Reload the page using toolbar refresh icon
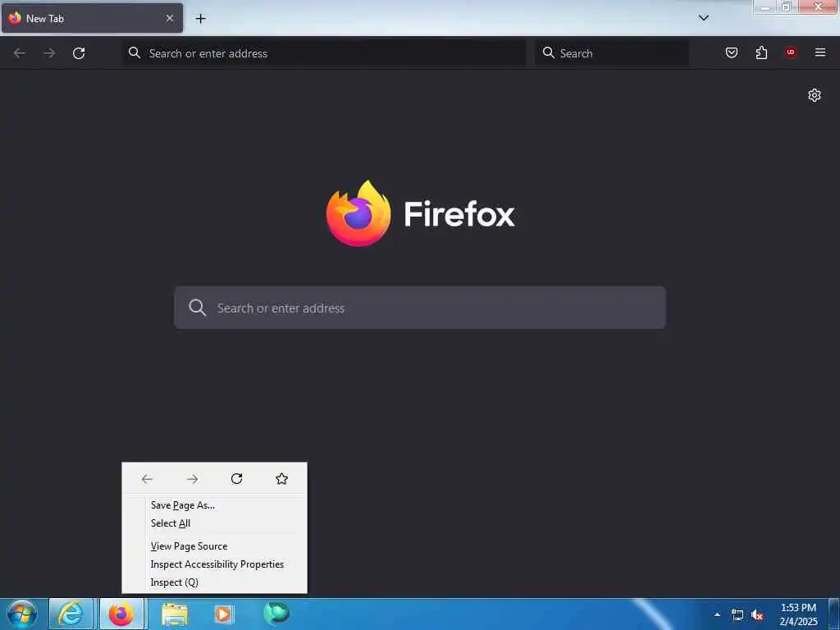This screenshot has width=840, height=630. click(79, 53)
